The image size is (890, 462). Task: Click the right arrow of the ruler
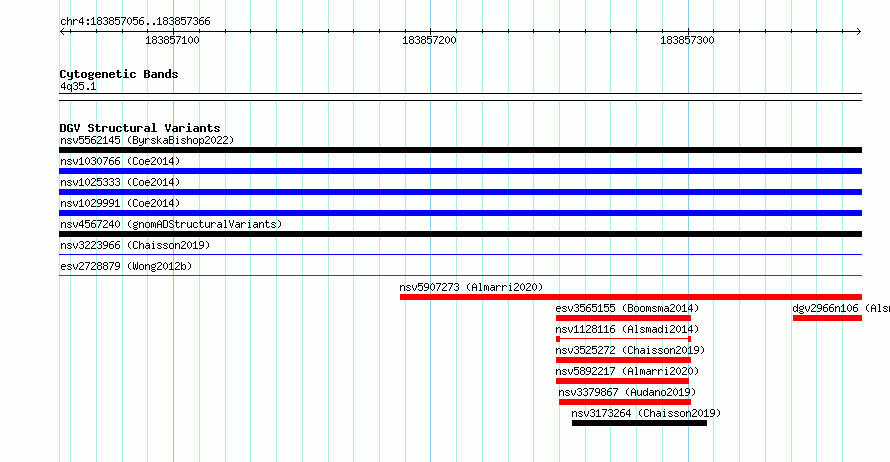click(859, 32)
